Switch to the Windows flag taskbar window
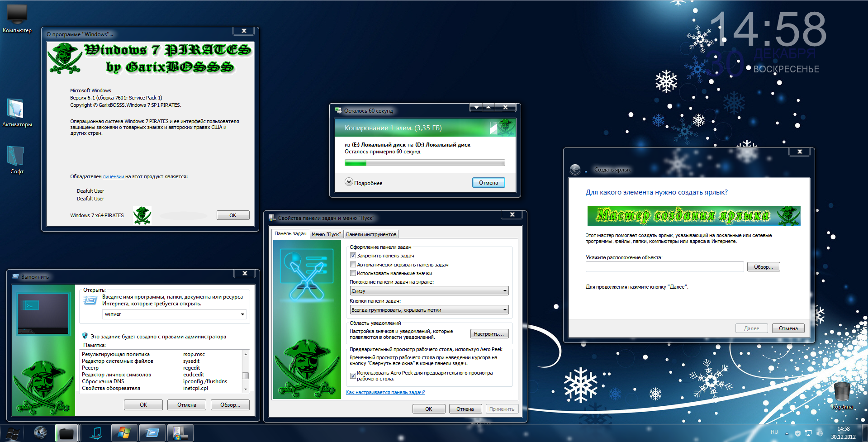 tap(123, 433)
